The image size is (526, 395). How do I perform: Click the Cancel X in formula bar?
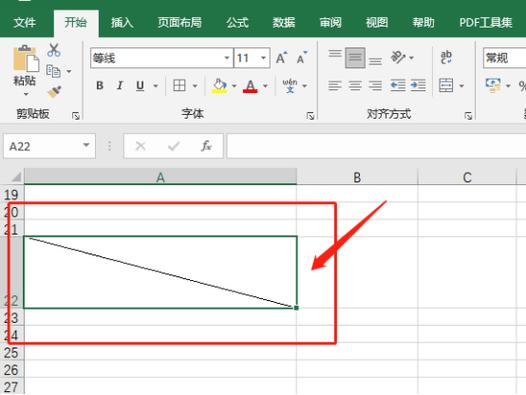[x=140, y=146]
